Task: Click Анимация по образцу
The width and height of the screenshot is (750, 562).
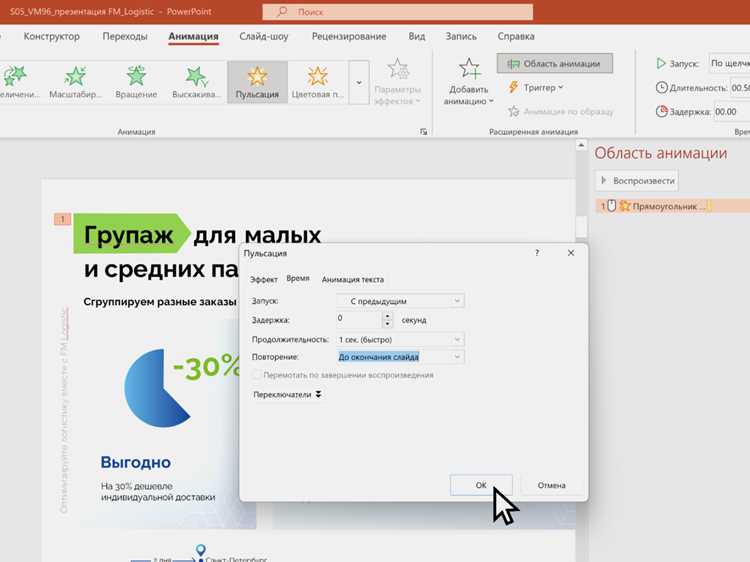Action: [561, 111]
